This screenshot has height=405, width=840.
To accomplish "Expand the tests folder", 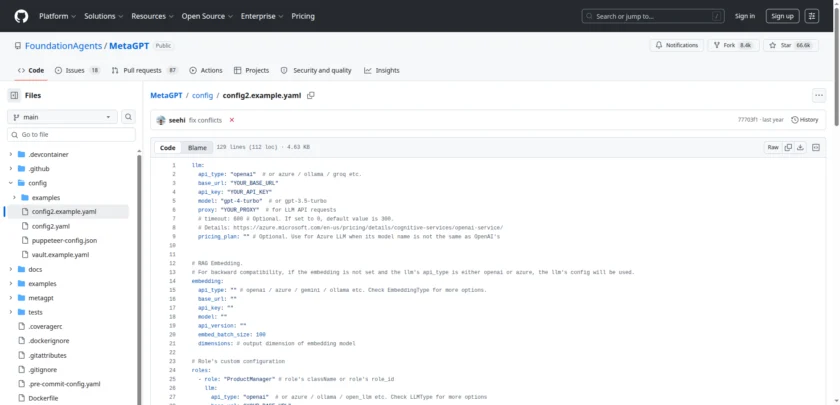I will click(11, 312).
